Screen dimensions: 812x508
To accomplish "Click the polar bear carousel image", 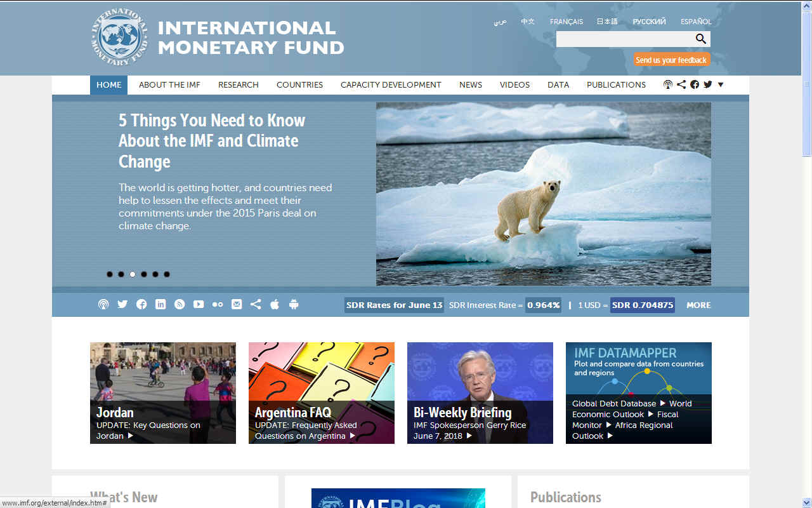I will (x=544, y=194).
